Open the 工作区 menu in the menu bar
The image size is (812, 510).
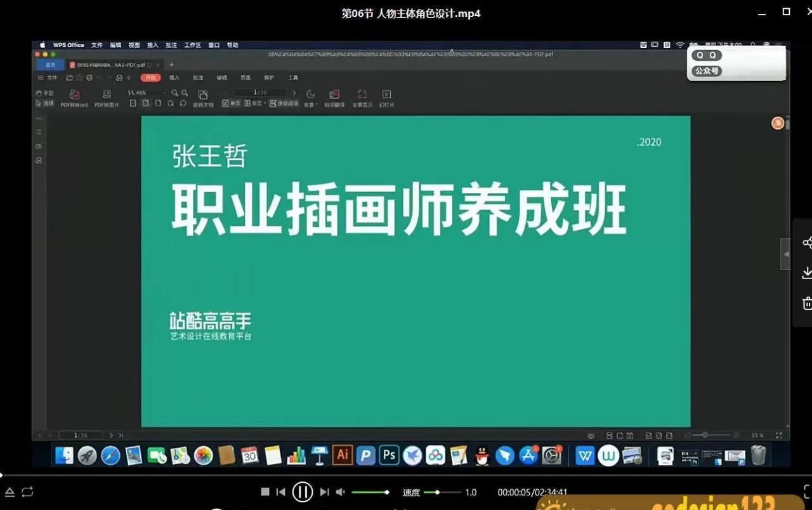click(192, 44)
